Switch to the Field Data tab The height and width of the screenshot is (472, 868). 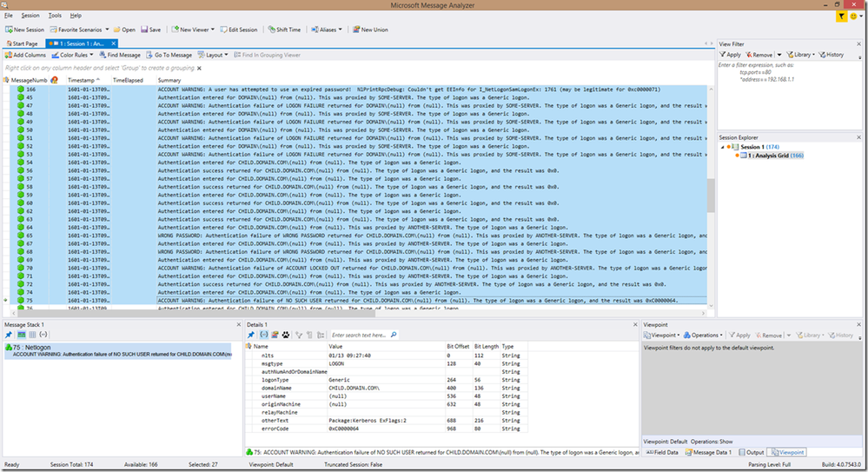pos(662,452)
